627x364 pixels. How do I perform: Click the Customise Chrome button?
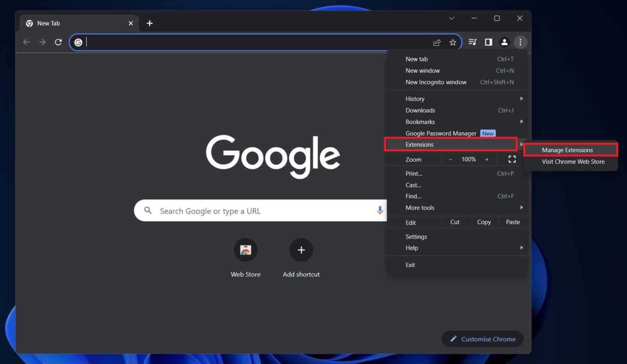point(482,339)
